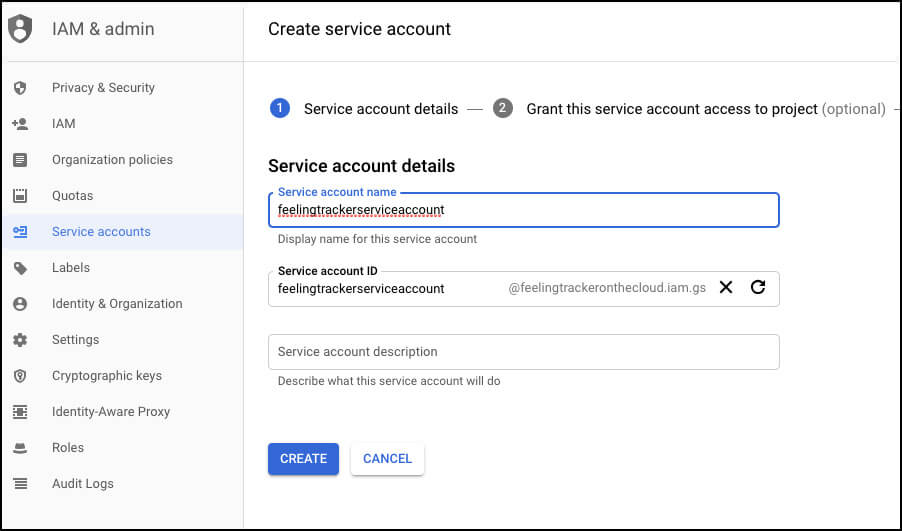This screenshot has height=531, width=902.
Task: Click the Quotas icon in the sidebar
Action: coord(20,196)
